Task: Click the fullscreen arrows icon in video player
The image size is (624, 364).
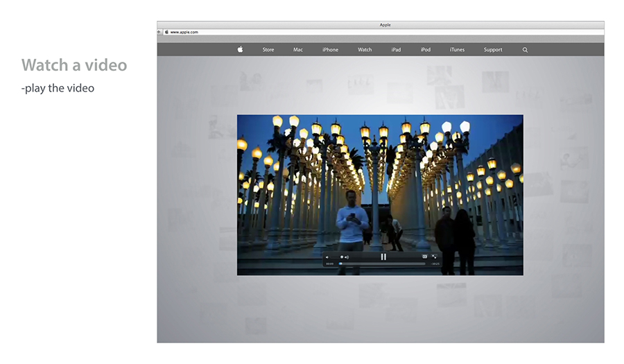Action: point(434,257)
